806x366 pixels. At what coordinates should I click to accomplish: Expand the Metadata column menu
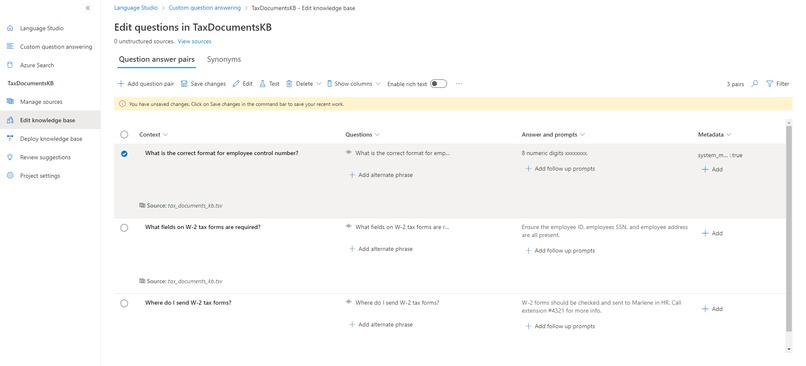point(729,135)
